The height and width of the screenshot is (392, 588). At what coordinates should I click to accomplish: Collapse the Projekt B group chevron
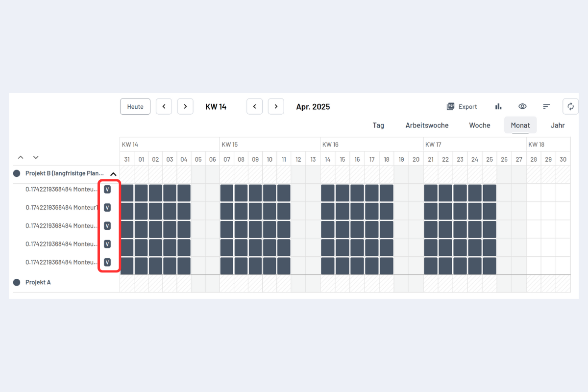113,174
